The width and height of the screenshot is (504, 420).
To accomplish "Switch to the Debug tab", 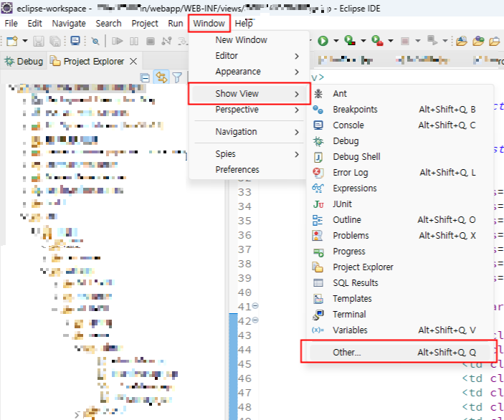I will (x=24, y=61).
